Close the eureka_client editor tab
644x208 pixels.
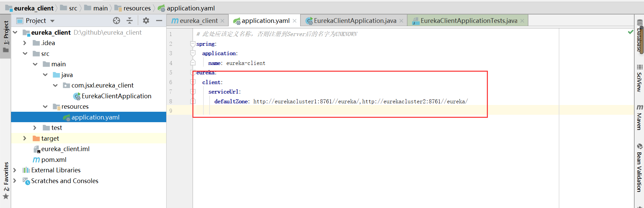[222, 21]
